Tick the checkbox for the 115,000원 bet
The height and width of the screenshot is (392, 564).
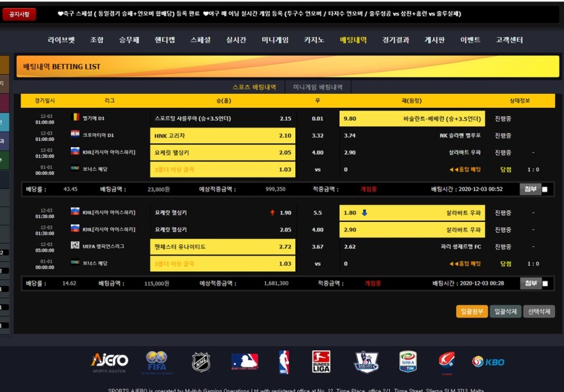pyautogui.click(x=545, y=283)
